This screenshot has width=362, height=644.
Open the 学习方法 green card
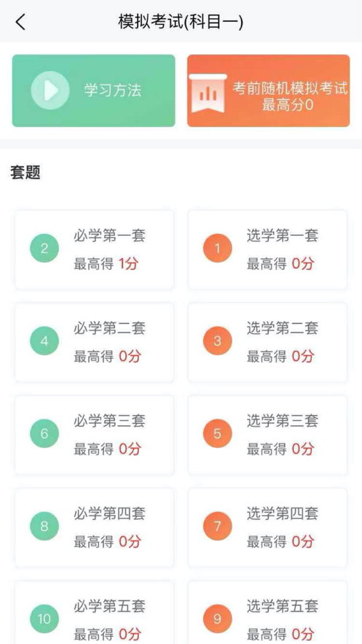[93, 90]
